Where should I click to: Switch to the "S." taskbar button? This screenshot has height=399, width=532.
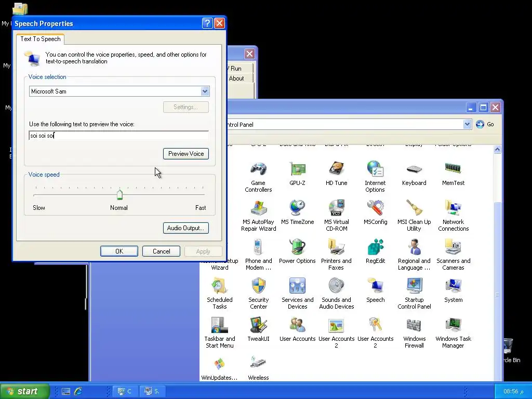click(152, 391)
